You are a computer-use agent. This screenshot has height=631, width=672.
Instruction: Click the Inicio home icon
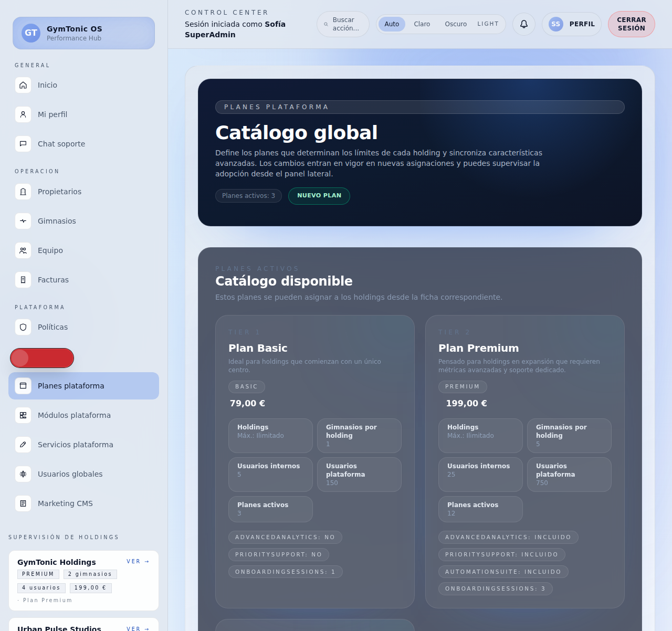click(23, 85)
